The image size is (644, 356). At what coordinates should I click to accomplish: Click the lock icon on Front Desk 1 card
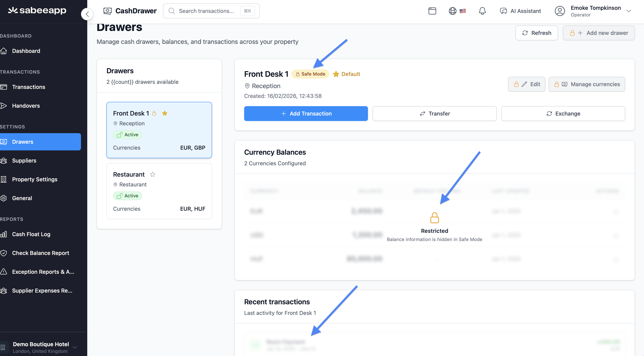coord(154,113)
